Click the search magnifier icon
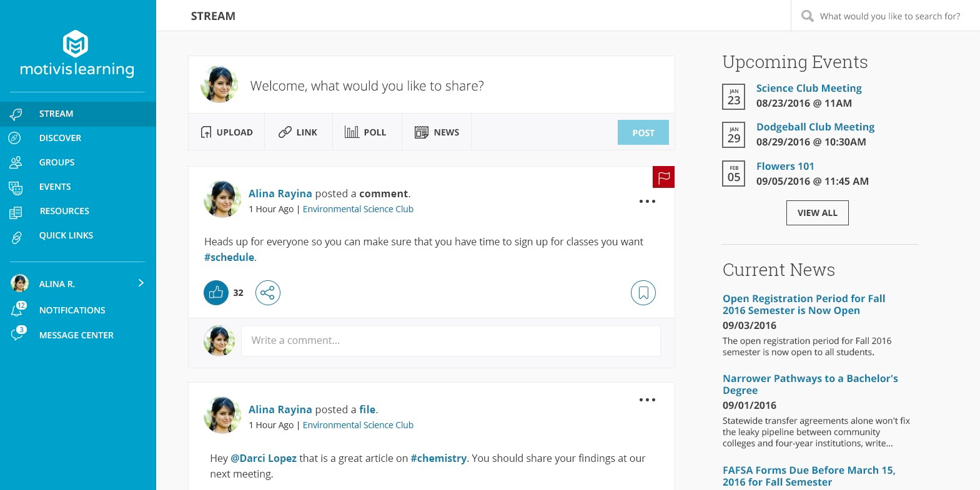 pos(807,16)
